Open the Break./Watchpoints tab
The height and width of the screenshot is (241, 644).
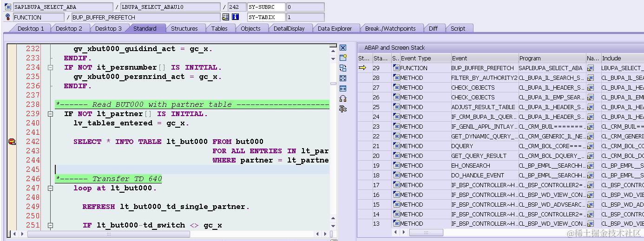pyautogui.click(x=390, y=28)
